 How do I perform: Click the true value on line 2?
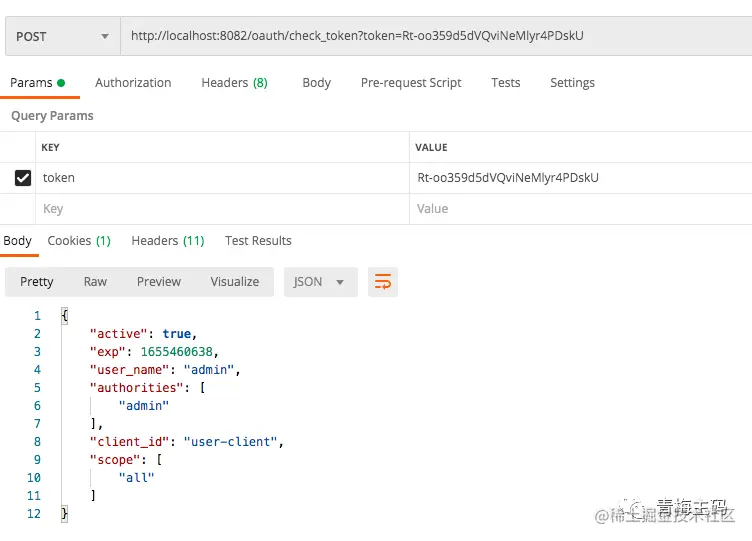point(176,334)
